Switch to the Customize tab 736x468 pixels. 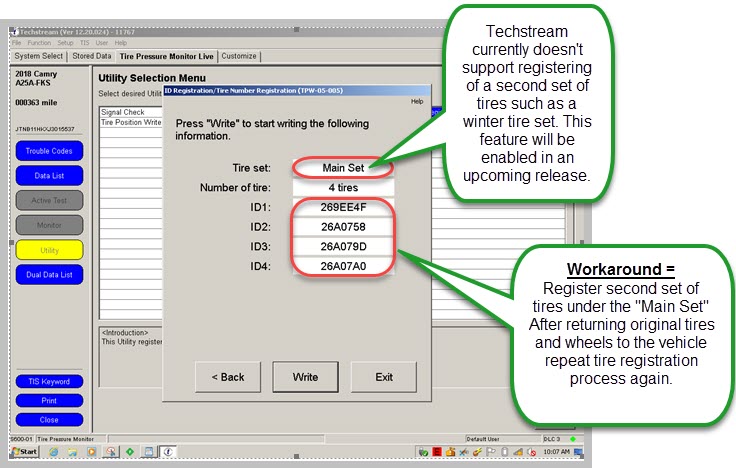point(239,56)
